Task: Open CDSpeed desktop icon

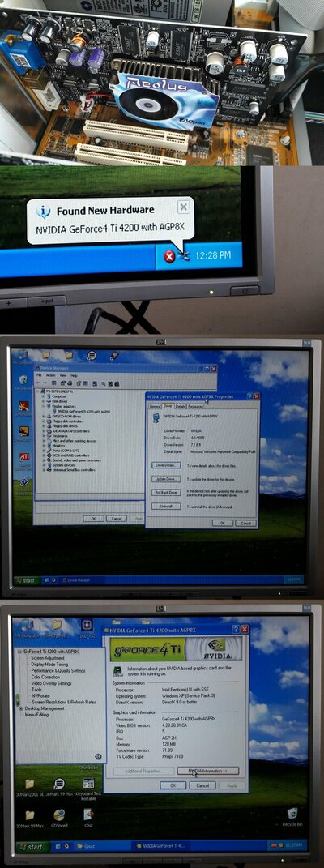Action: 58,819
